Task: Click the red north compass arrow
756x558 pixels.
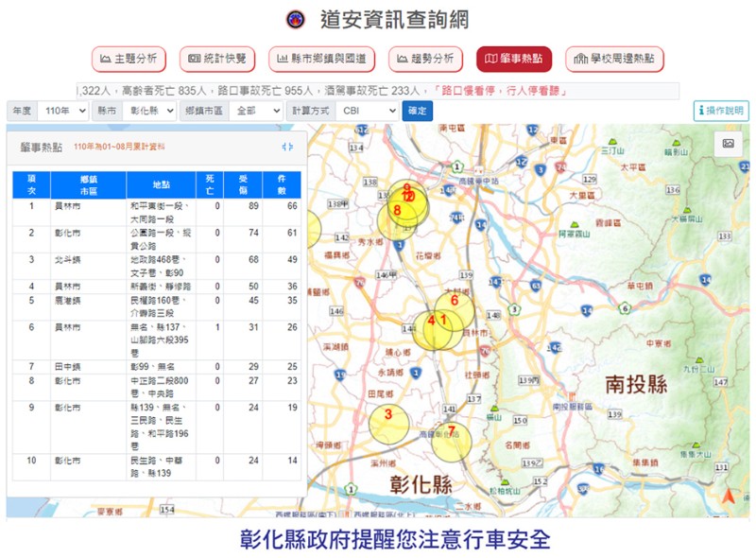Action: [x=728, y=497]
